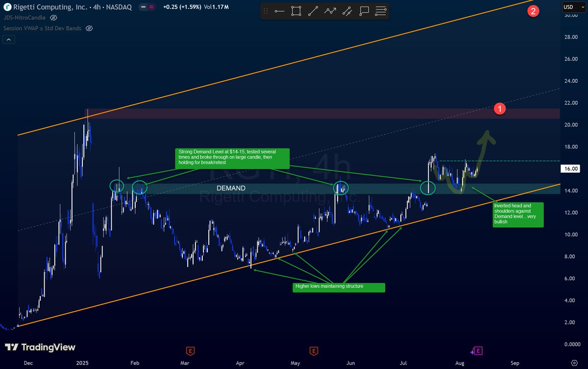Click the Feb label on time axis
This screenshot has height=369, width=588.
135,363
